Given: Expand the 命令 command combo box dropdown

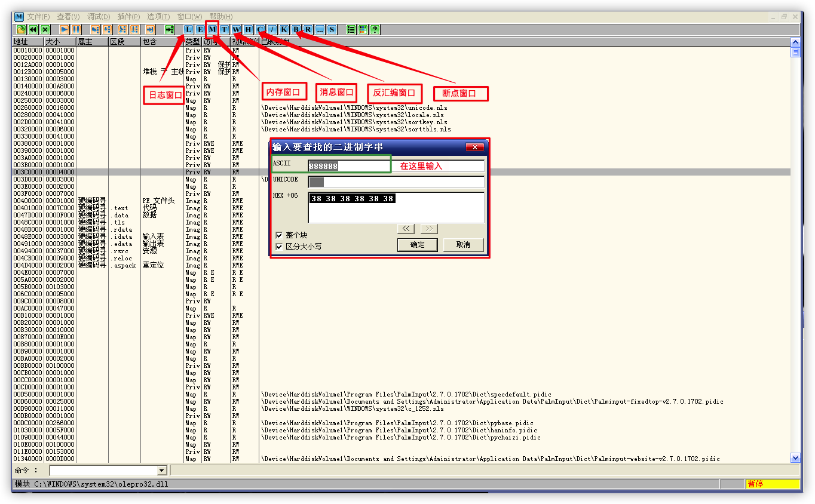Looking at the screenshot, I should 161,471.
